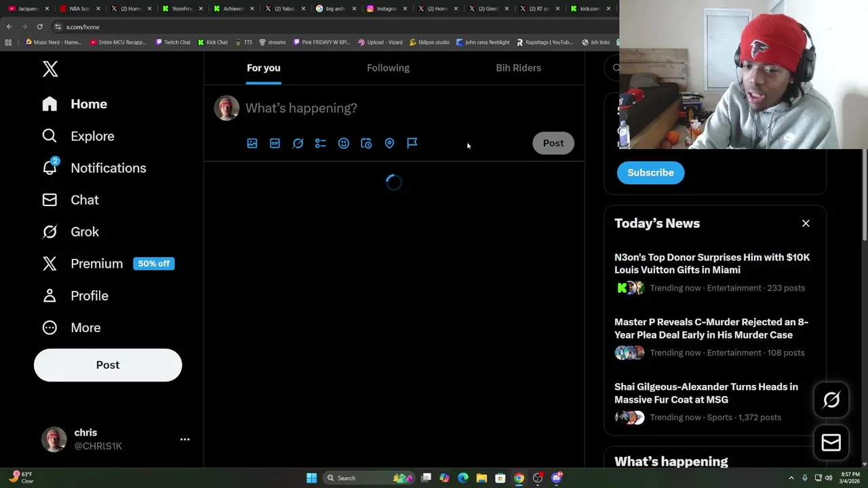Screen dimensions: 868x488
Task: Go back with the browser back arrow
Action: tap(9, 26)
